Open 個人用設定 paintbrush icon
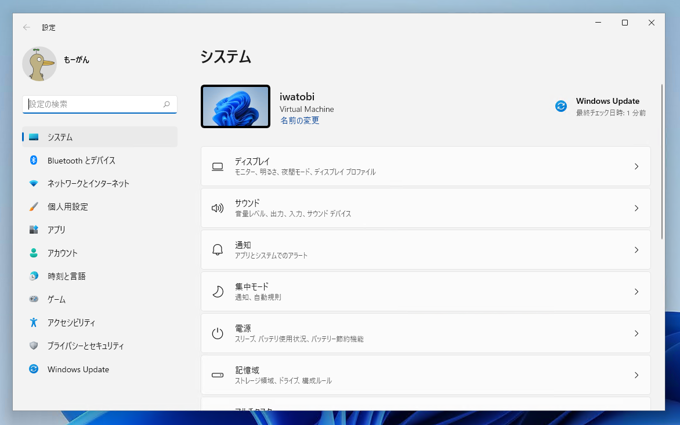 coord(33,206)
